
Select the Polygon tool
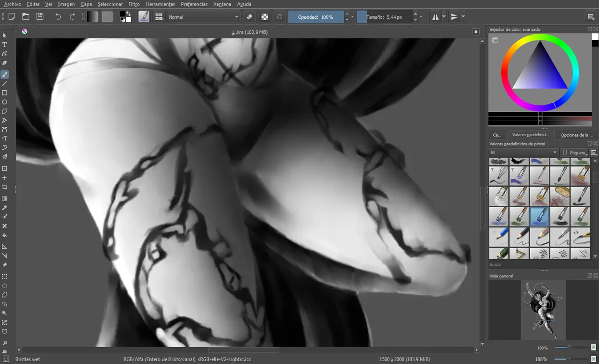pos(5,111)
